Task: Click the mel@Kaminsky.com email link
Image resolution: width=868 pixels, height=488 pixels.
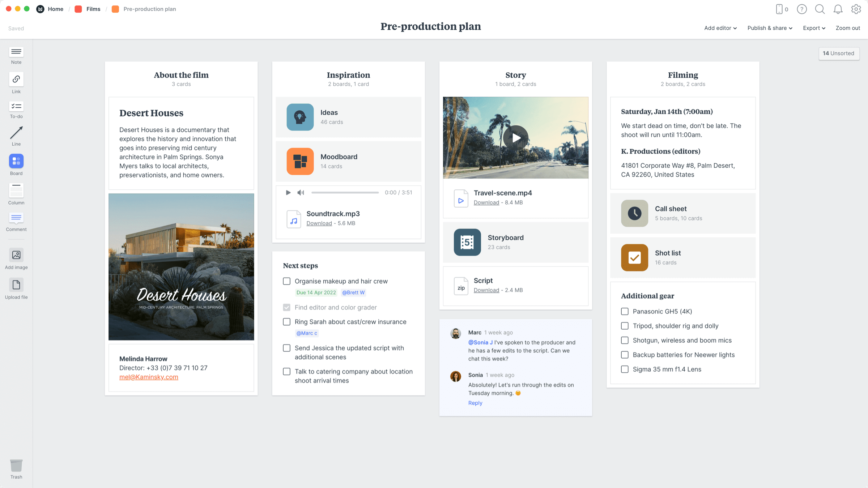Action: [x=149, y=377]
